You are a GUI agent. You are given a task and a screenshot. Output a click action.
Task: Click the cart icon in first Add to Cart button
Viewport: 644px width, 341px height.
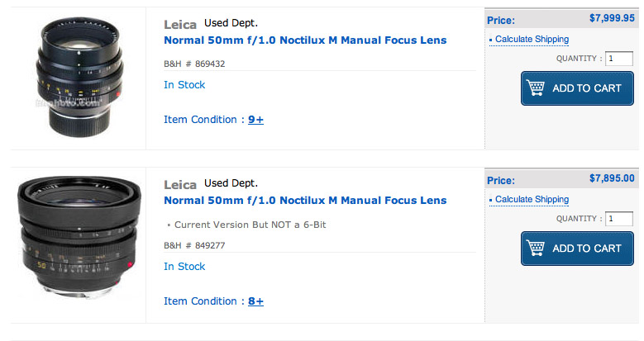pyautogui.click(x=536, y=88)
